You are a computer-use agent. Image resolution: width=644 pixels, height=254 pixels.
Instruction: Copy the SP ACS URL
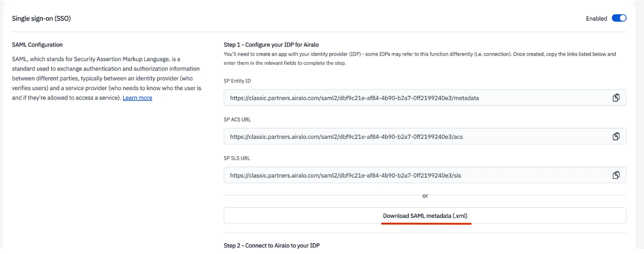(616, 136)
